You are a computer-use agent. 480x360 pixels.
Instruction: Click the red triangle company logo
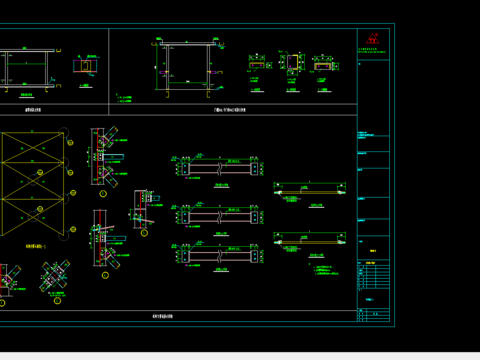372,38
